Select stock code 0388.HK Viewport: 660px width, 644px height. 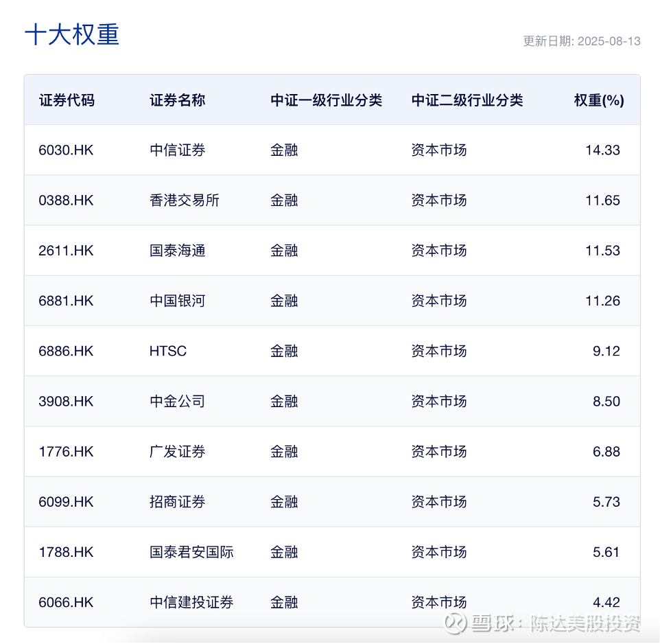click(x=66, y=200)
